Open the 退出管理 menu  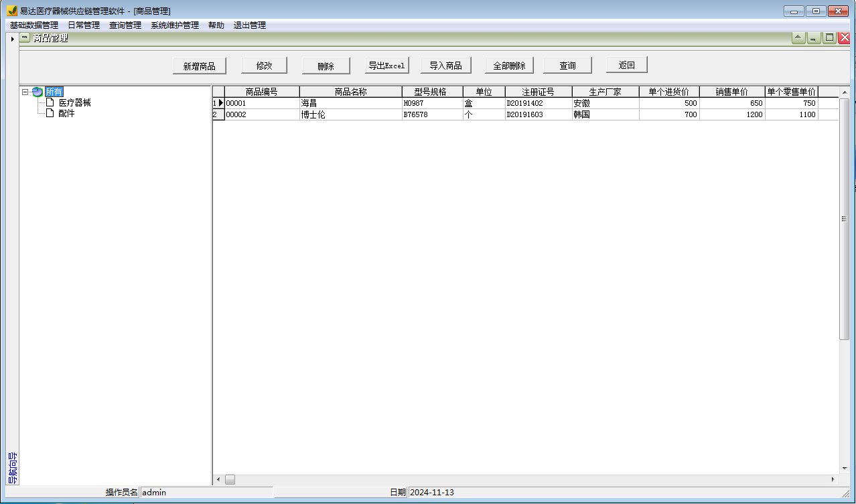[x=250, y=25]
